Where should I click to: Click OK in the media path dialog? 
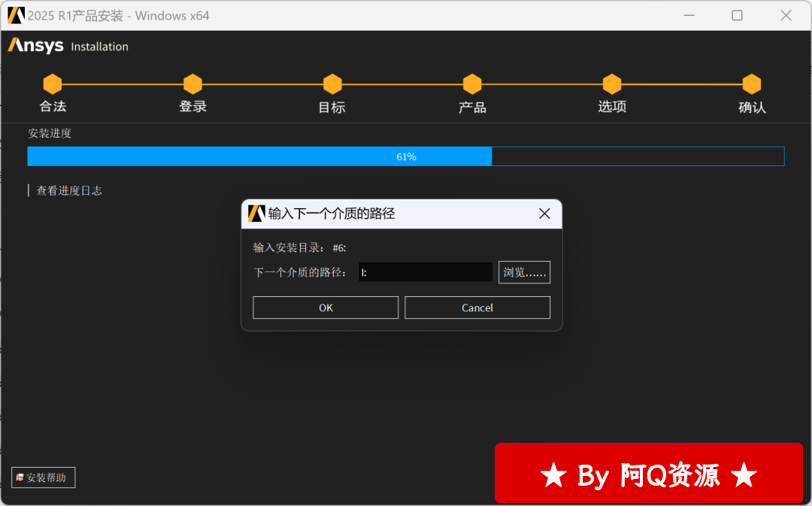coord(326,308)
